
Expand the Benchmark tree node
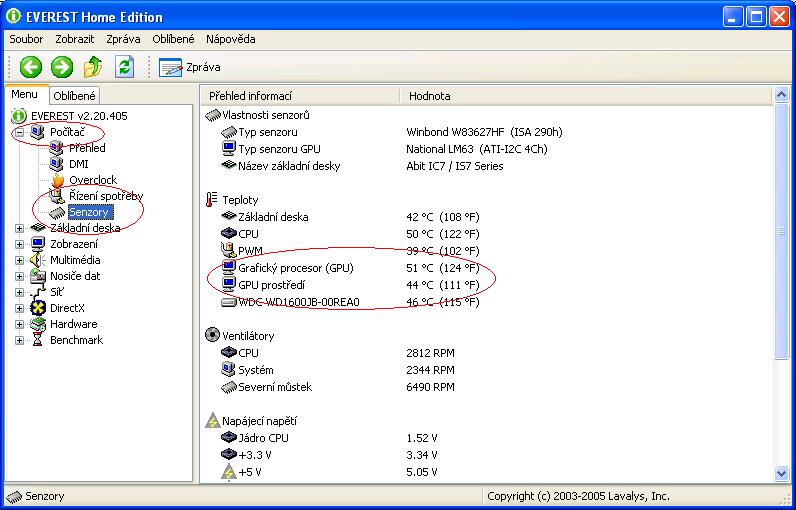point(19,341)
